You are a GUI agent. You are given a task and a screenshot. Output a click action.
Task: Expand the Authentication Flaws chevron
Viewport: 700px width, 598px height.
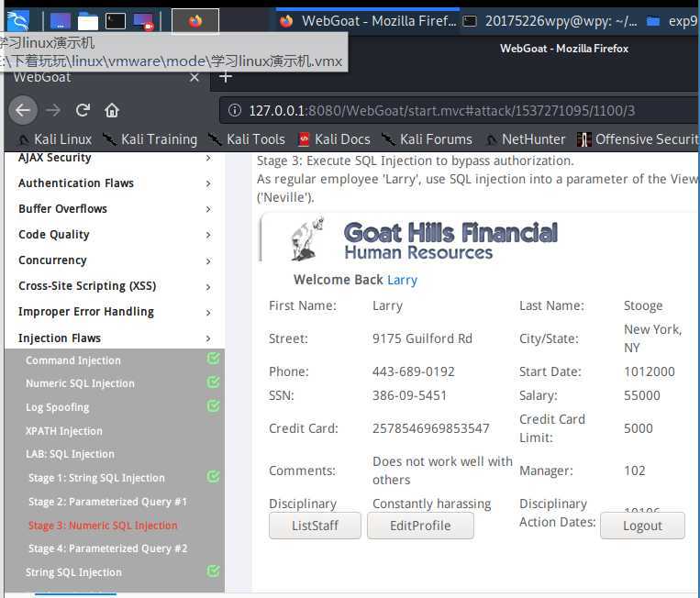point(208,183)
